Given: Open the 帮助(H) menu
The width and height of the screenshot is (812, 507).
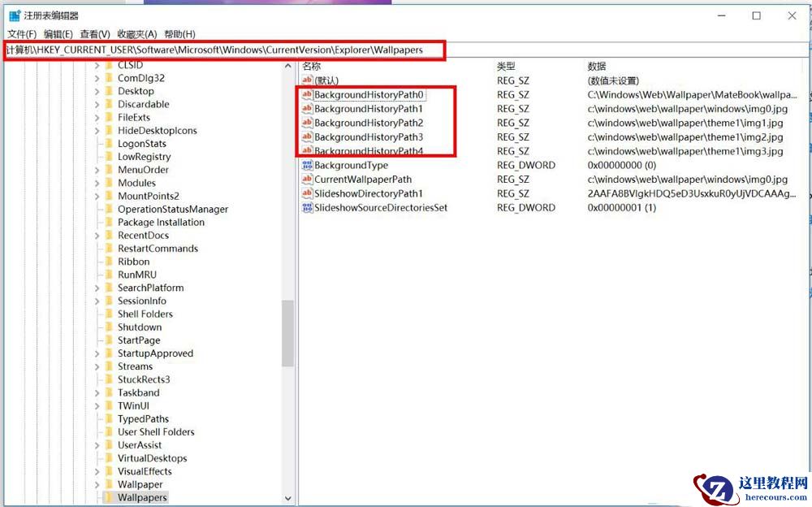Looking at the screenshot, I should [179, 34].
